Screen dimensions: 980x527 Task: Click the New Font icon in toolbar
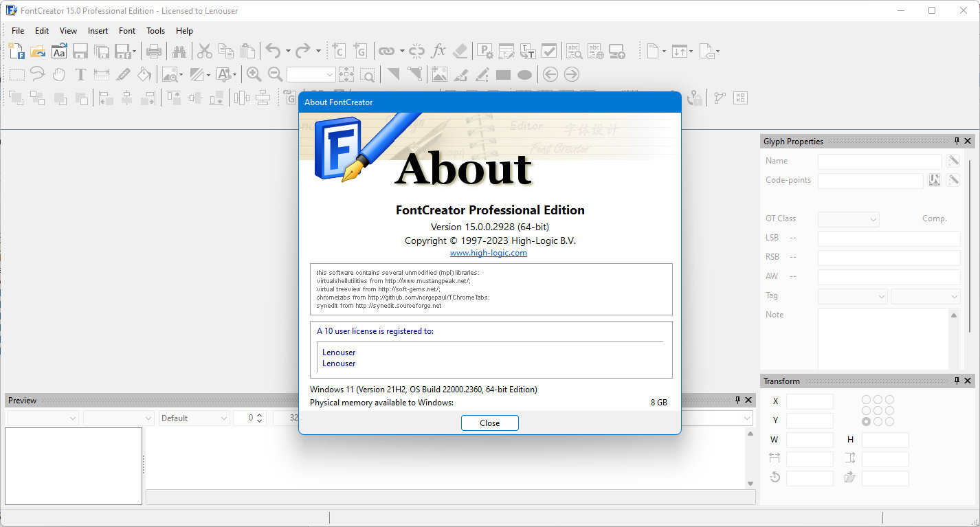tap(16, 51)
